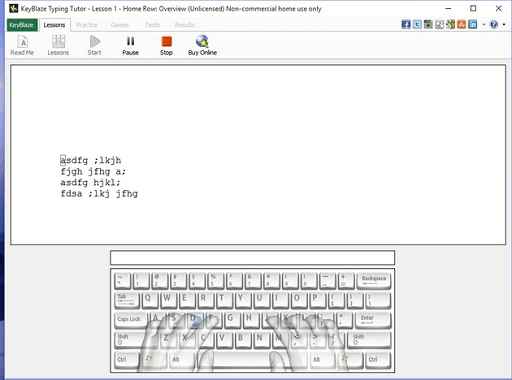Viewport: 512px width, 380px height.
Task: Click the left Ctrl key
Action: [x=127, y=359]
